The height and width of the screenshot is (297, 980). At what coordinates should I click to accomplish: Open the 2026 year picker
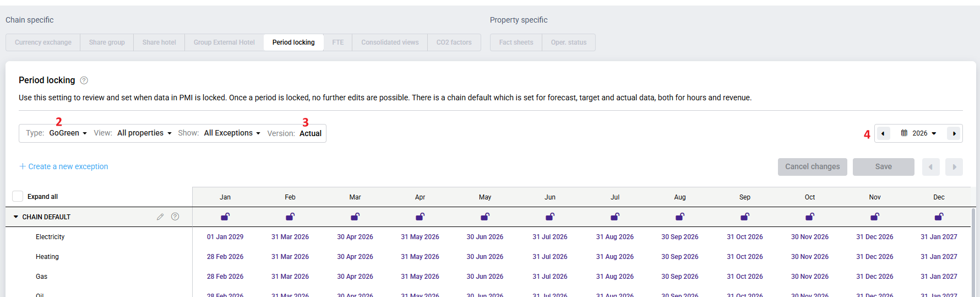coord(919,133)
